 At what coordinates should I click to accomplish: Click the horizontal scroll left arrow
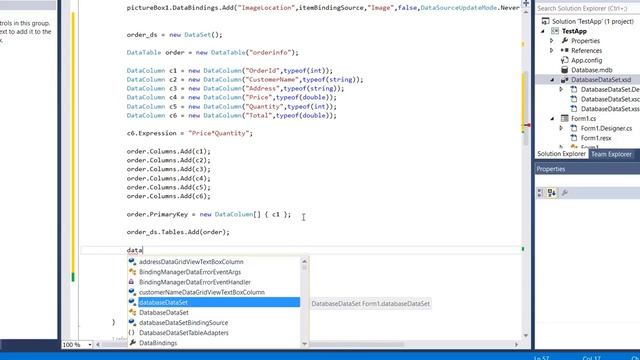point(98,345)
